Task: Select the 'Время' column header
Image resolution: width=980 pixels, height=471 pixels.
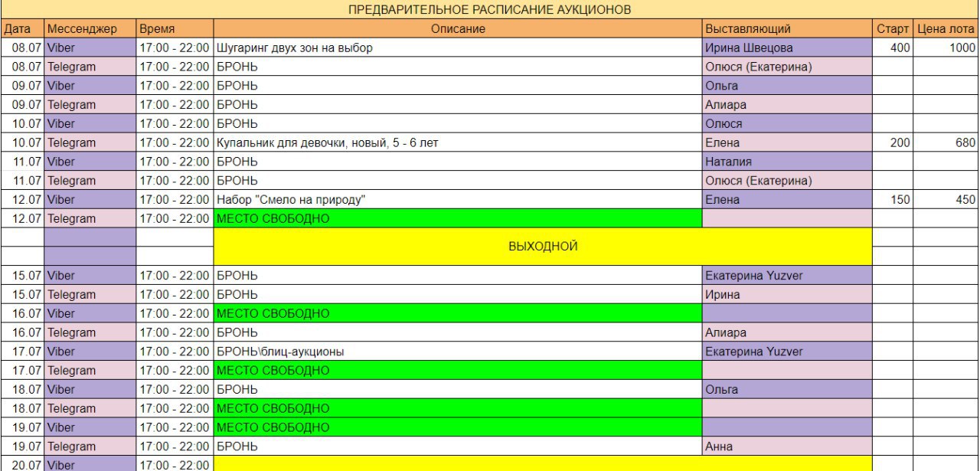Action: tap(175, 29)
